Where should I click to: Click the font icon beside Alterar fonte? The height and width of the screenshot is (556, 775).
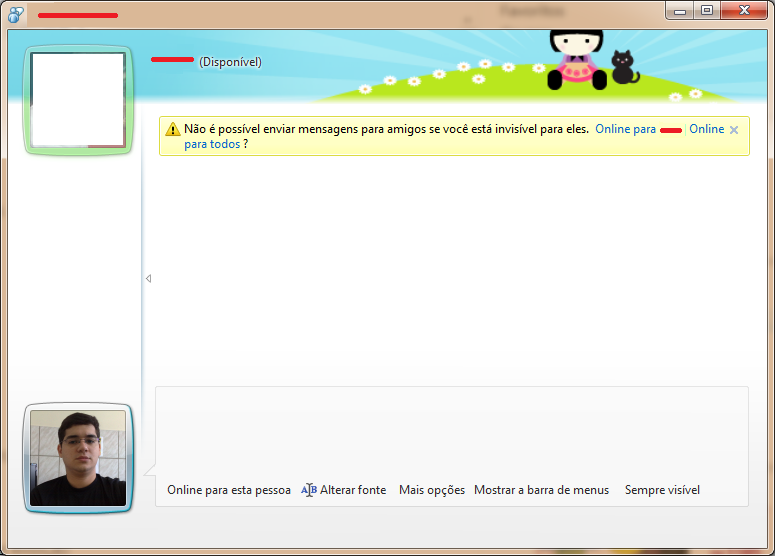[309, 490]
